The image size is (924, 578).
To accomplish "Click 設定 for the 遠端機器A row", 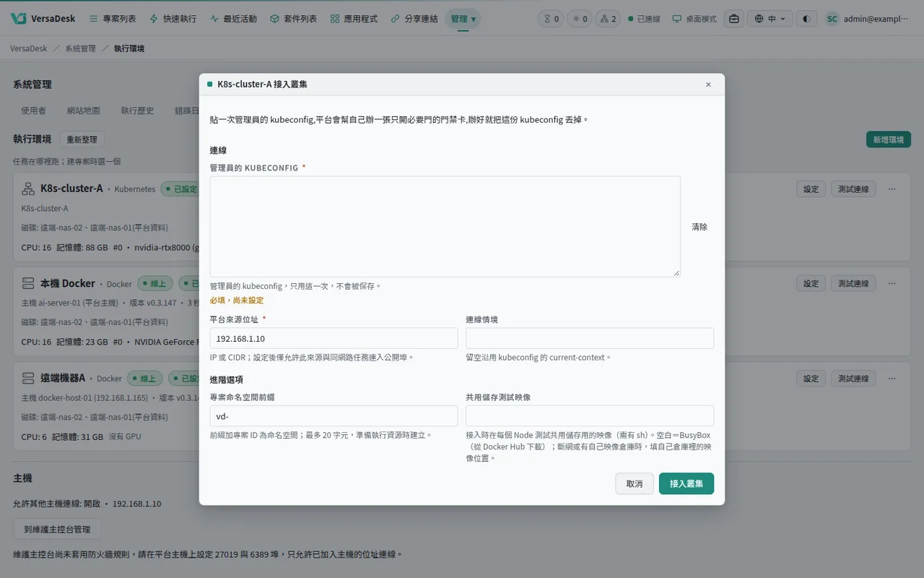I will click(811, 379).
